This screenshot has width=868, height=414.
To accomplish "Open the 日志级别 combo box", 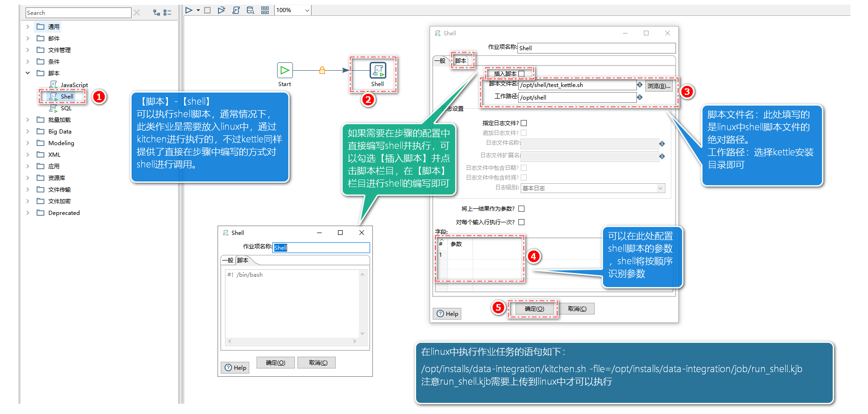I will pyautogui.click(x=593, y=188).
